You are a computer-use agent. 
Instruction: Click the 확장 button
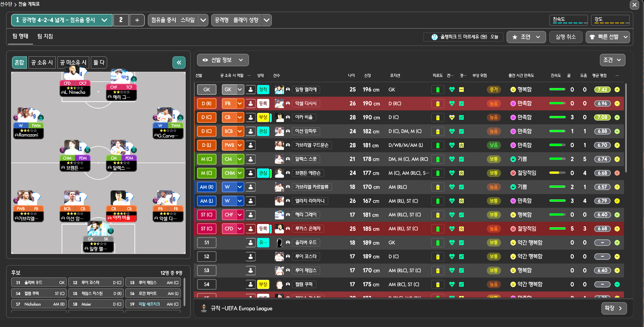(x=614, y=308)
